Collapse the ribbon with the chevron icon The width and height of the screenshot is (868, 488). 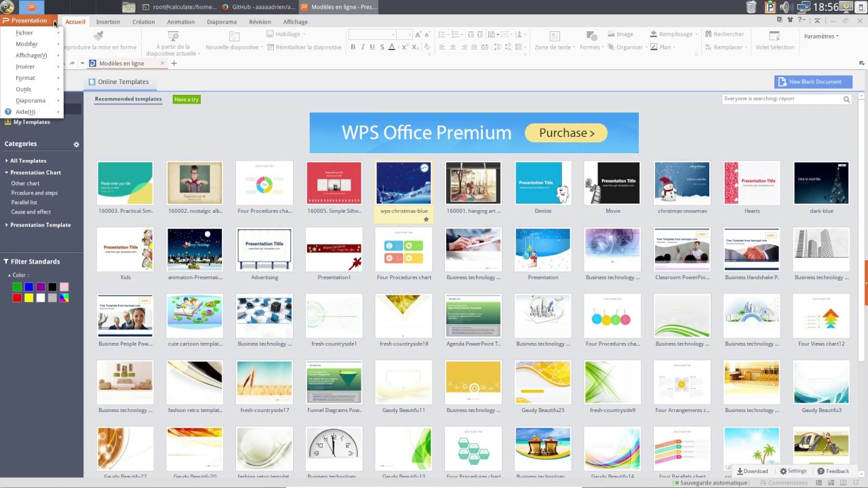pyautogui.click(x=816, y=20)
